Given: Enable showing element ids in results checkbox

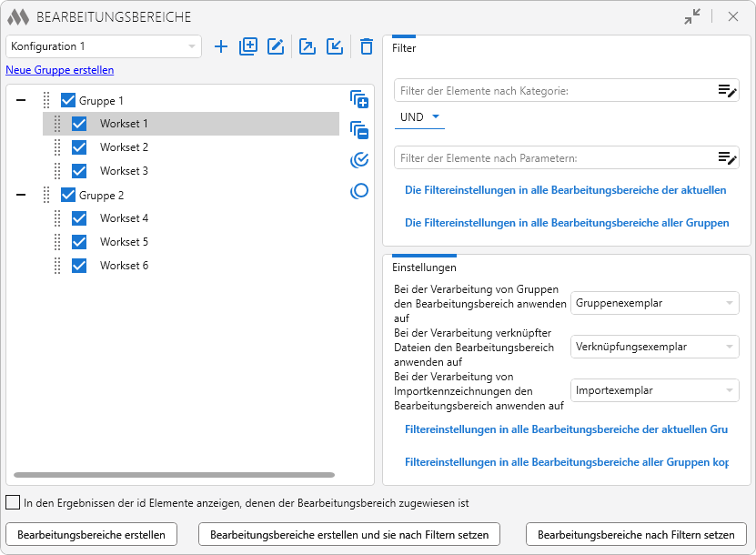Looking at the screenshot, I should pos(13,502).
